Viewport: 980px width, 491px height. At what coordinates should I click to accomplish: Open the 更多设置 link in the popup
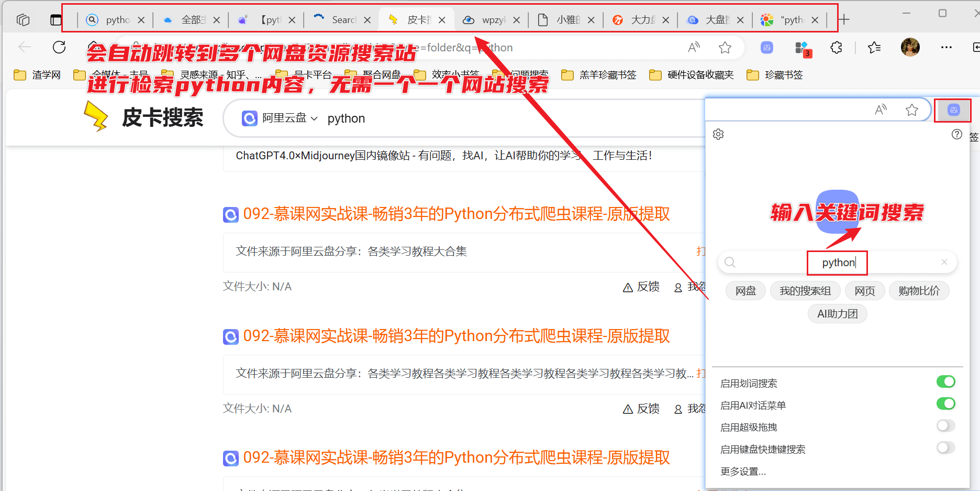click(743, 471)
